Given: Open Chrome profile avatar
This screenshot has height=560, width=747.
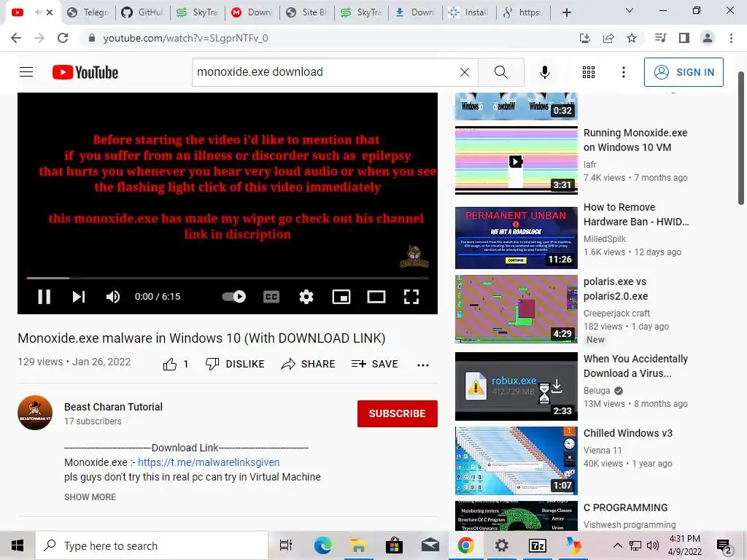Looking at the screenshot, I should pyautogui.click(x=708, y=38).
